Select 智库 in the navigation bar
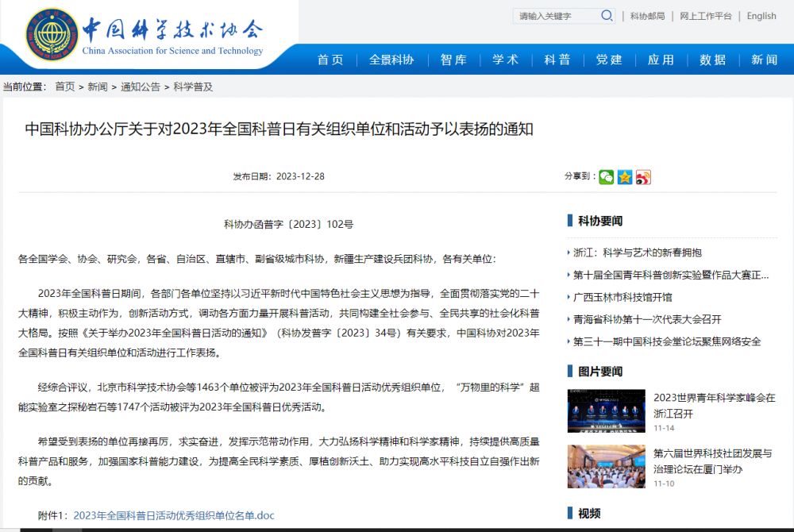Image resolution: width=794 pixels, height=532 pixels. (453, 60)
